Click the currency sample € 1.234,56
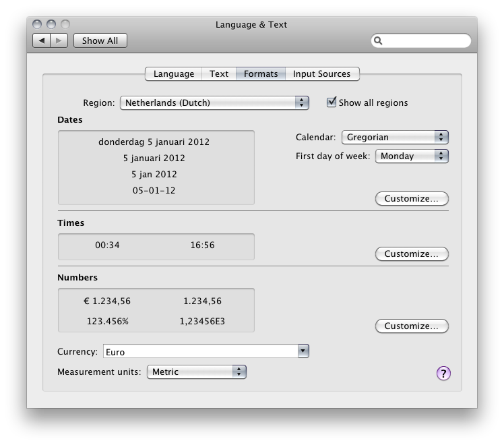The image size is (504, 445). pos(107,301)
